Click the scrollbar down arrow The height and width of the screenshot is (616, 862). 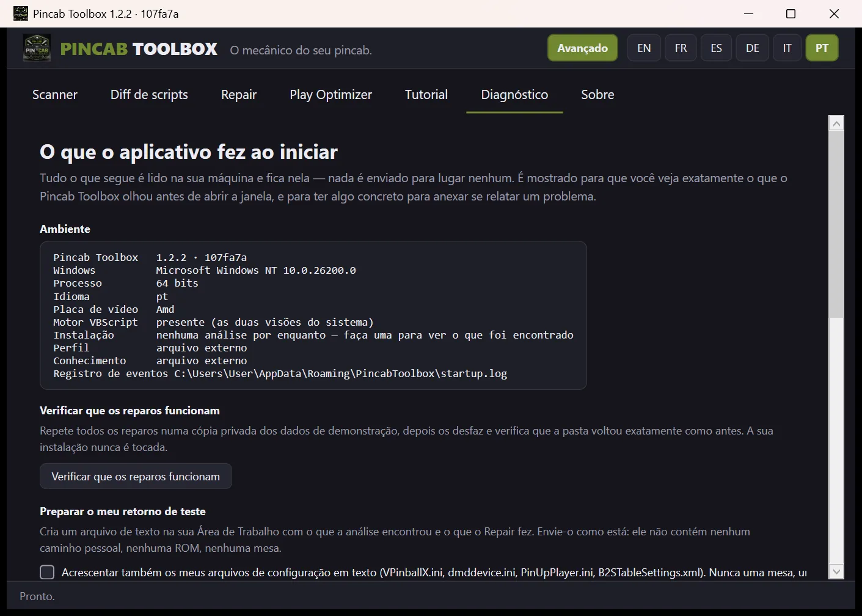point(836,571)
